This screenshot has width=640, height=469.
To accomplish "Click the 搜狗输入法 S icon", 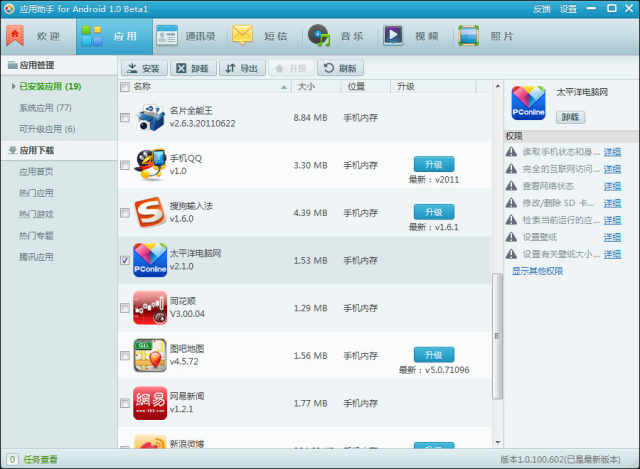I will (150, 212).
